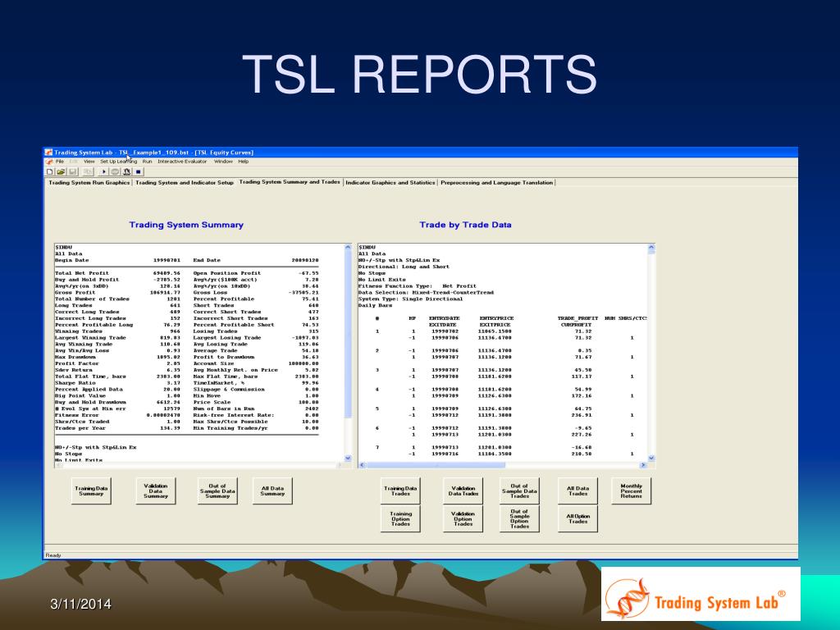
Task: Click Out of Sample Option Trades button
Action: (x=519, y=518)
